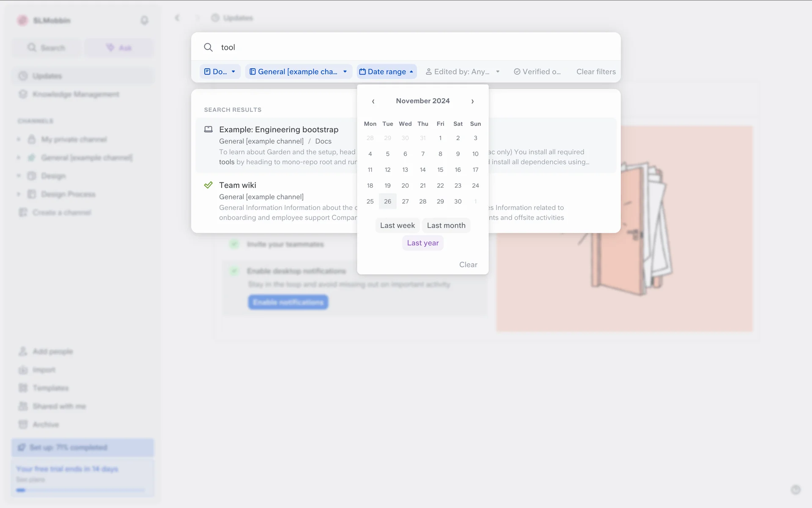Click the notification bell icon
The height and width of the screenshot is (508, 812).
click(x=144, y=20)
